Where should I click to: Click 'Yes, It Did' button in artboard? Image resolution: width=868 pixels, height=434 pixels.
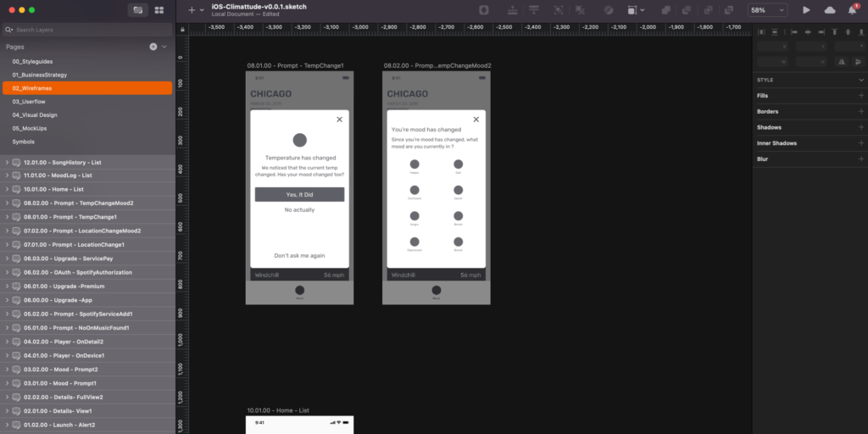tap(299, 194)
